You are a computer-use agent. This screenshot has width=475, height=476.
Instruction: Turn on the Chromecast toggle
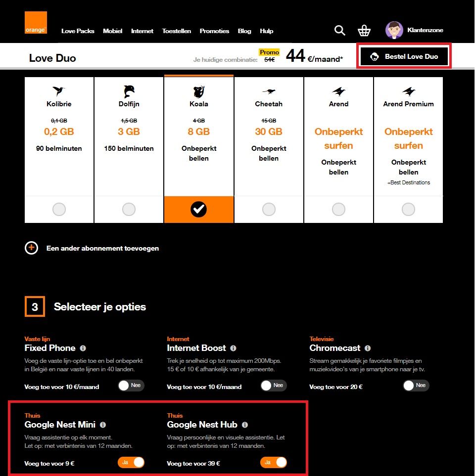416,386
